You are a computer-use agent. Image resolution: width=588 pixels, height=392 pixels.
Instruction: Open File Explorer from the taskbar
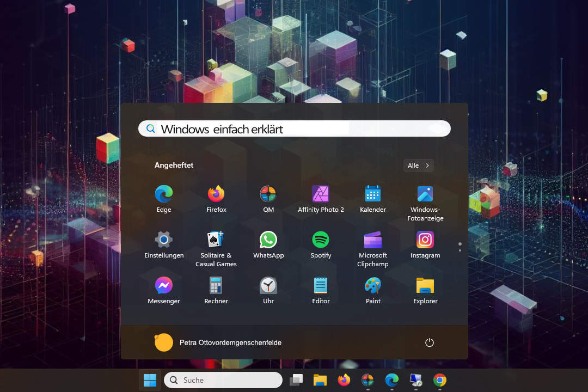[320, 381]
